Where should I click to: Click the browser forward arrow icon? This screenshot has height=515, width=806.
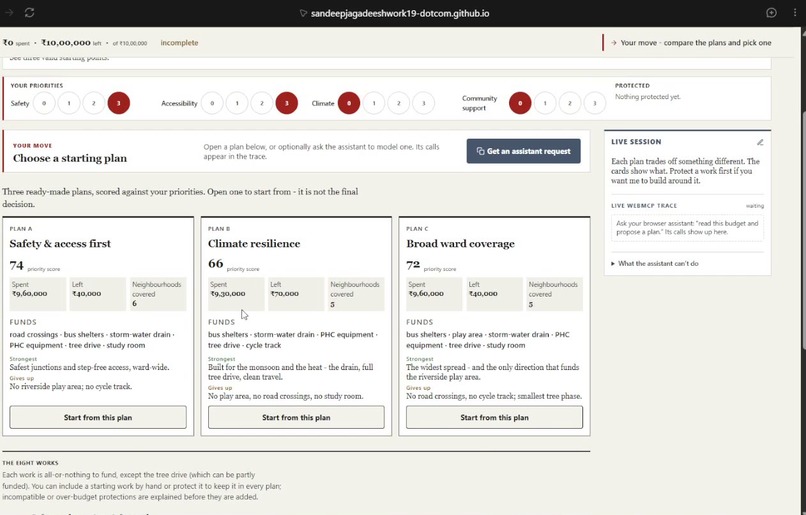click(9, 13)
